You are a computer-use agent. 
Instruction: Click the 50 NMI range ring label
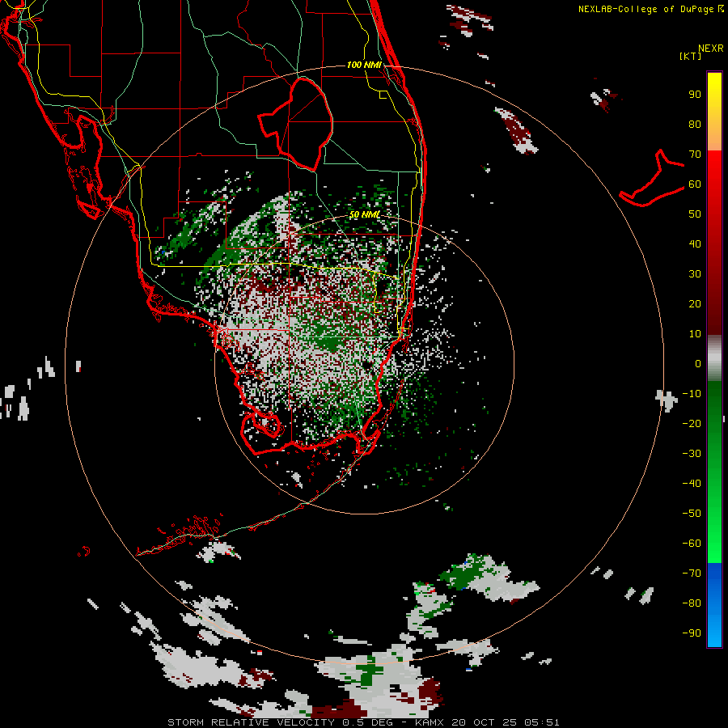point(365,214)
